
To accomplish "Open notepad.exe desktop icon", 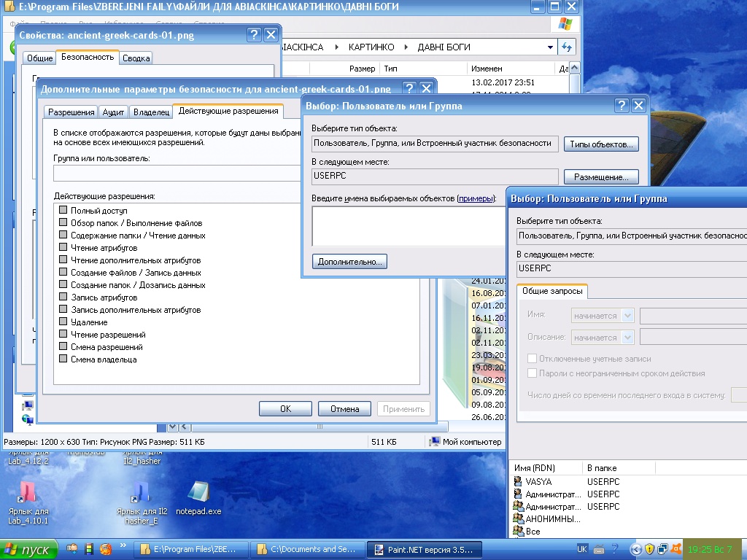I will point(198,493).
